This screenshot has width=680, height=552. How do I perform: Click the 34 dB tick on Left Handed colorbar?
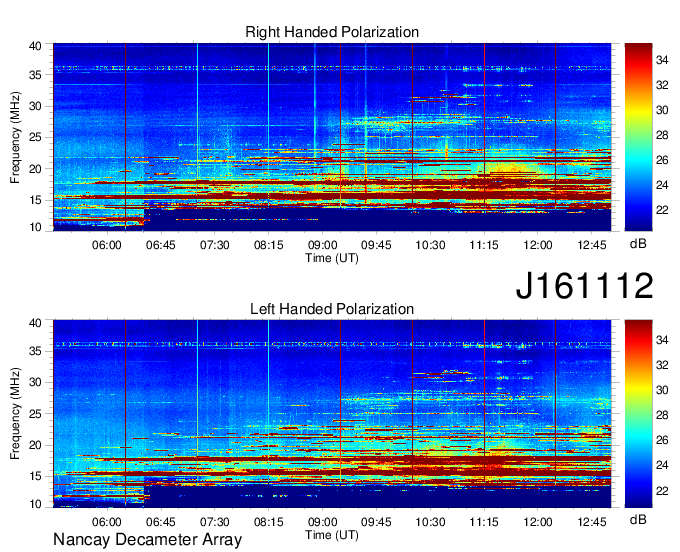(662, 340)
